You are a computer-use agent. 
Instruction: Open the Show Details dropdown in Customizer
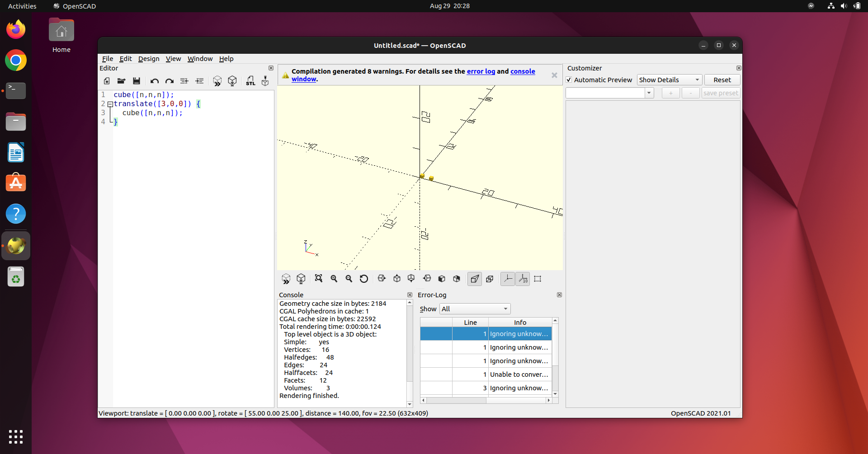tap(669, 80)
